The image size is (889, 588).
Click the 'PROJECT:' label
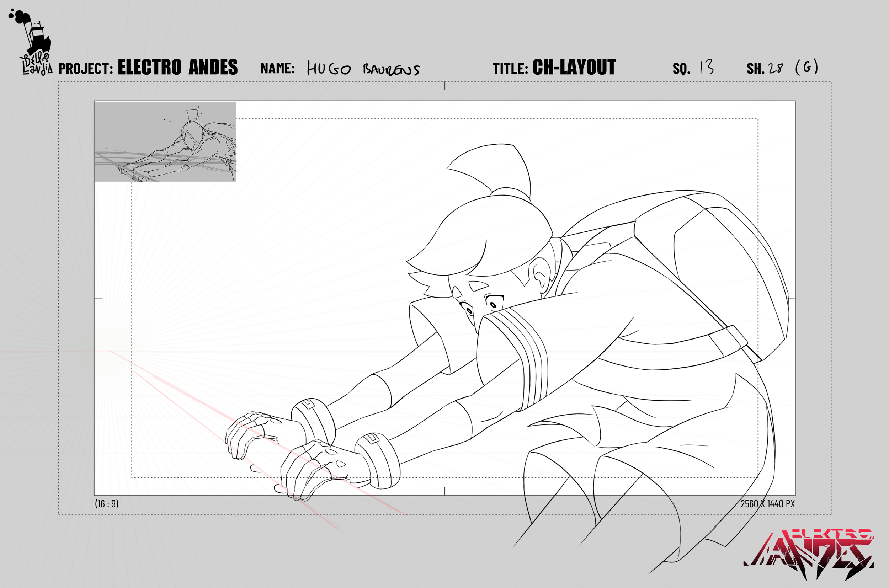(86, 69)
